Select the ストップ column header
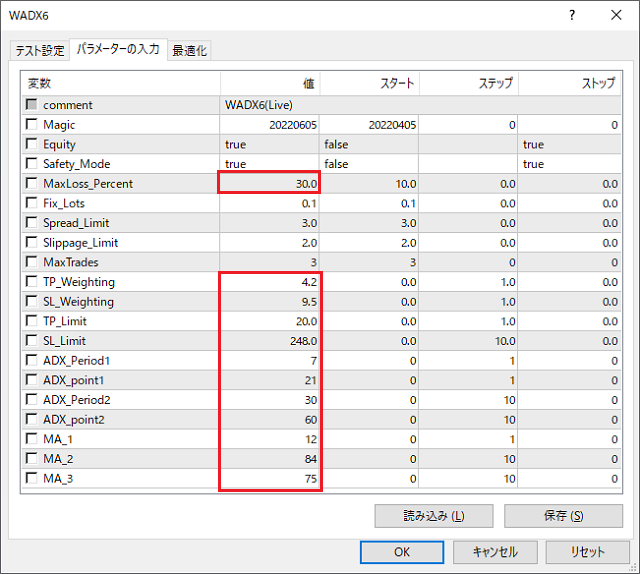Screen dimensions: 640x574 570,84
